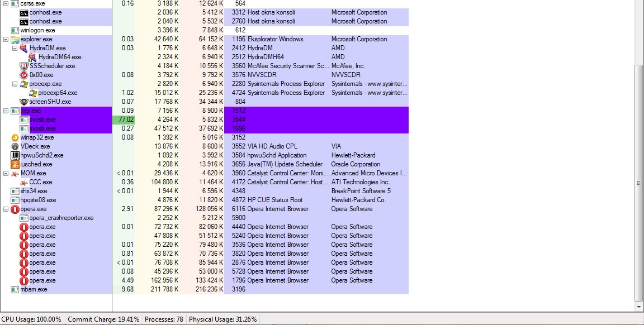Click the 'Processes: 78' status entry

164,319
